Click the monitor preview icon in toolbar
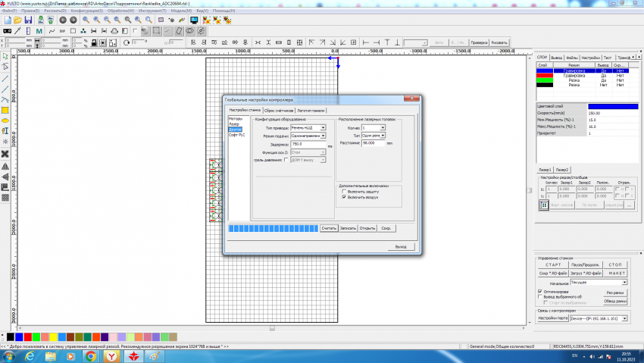Viewport: 644px width, 363px height. 194,20
